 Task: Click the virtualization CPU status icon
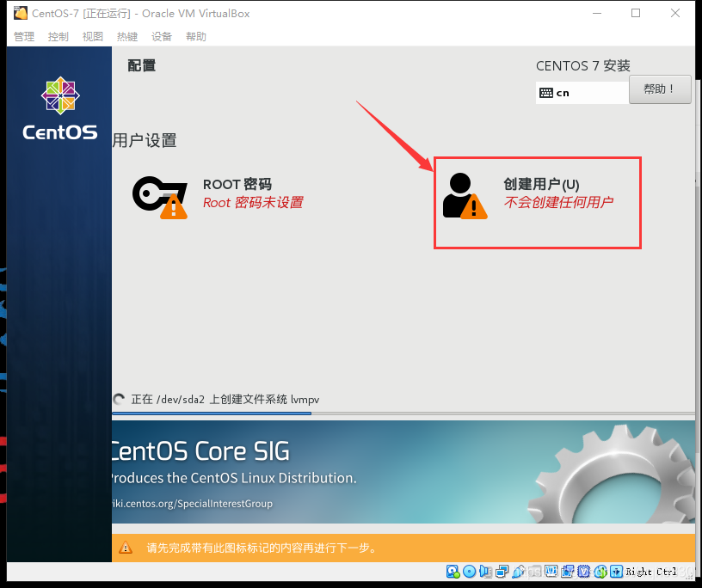[x=583, y=572]
